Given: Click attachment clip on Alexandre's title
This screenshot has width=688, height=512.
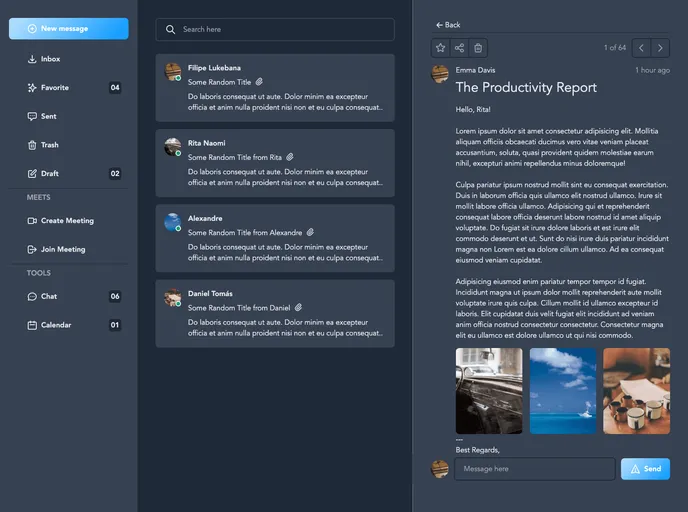Looking at the screenshot, I should coord(310,232).
